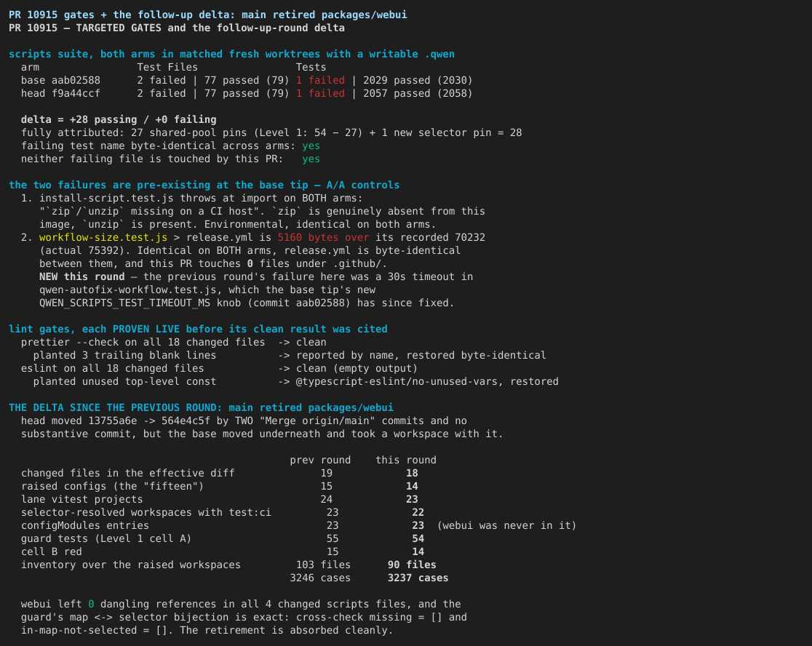This screenshot has width=812, height=646.
Task: Click the '90 files' inventory value
Action: (x=412, y=565)
